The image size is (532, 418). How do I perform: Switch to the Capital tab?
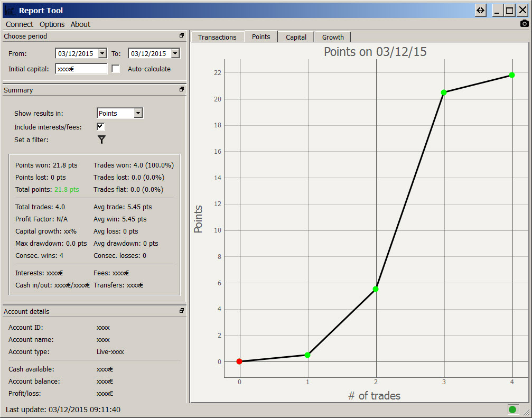coord(296,37)
